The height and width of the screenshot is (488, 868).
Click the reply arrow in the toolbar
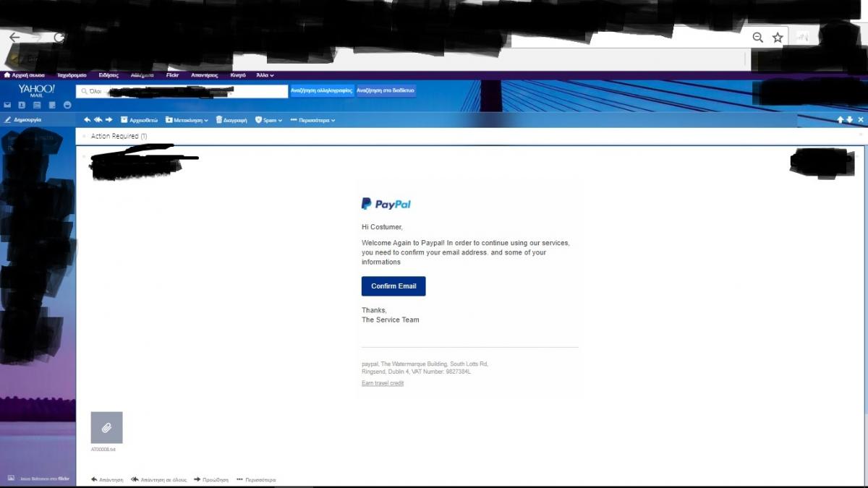point(88,120)
